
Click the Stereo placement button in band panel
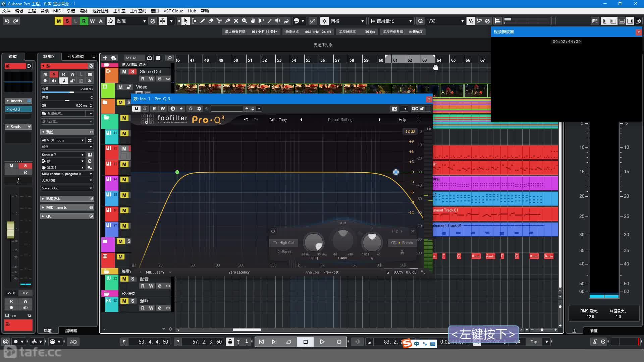[402, 243]
